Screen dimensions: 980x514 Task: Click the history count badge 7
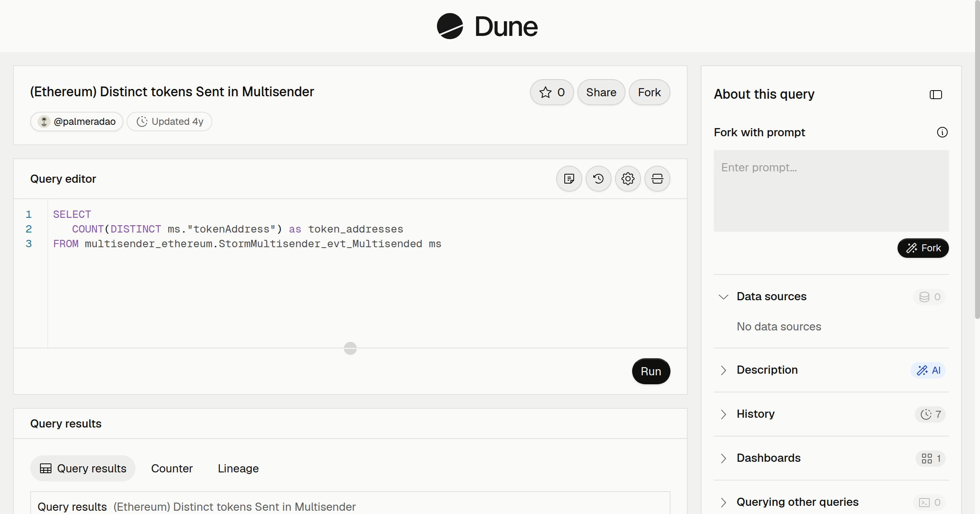[930, 414]
